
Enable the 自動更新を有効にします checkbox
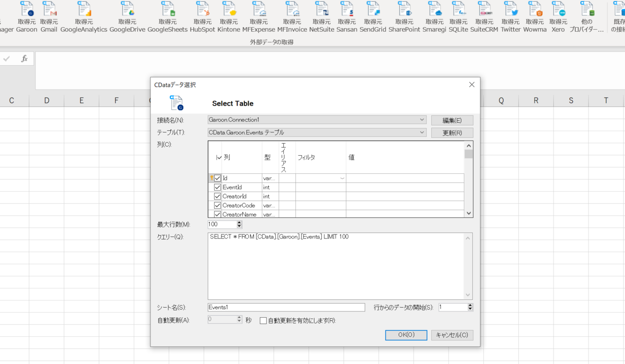click(264, 320)
